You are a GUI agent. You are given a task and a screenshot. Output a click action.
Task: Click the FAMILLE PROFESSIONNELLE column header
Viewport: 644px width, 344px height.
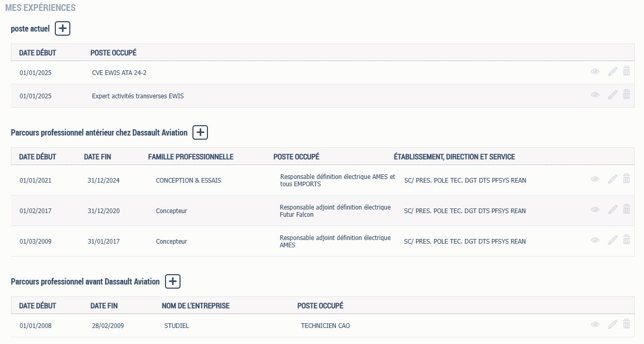pyautogui.click(x=190, y=157)
